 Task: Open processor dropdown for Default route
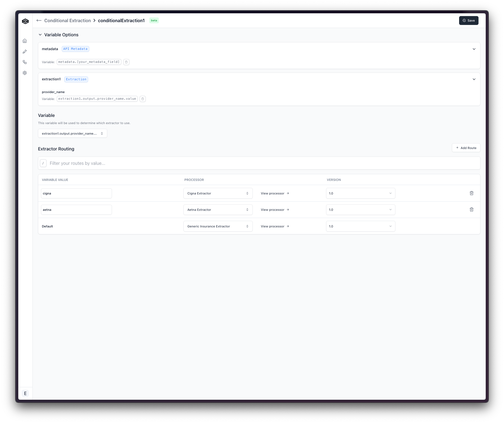coord(218,226)
